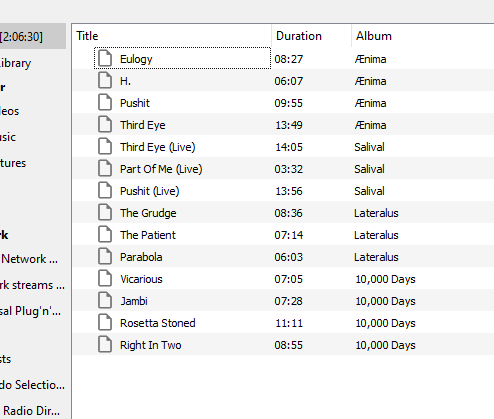Image resolution: width=494 pixels, height=419 pixels.
Task: Select the Right In Two track title
Action: [151, 345]
